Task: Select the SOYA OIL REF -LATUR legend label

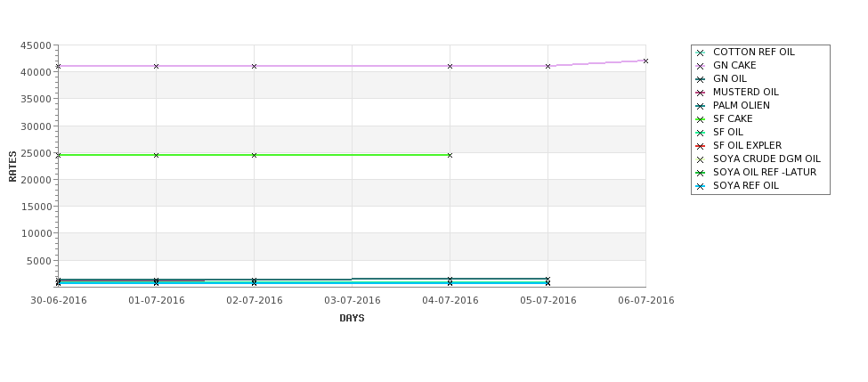Action: (x=765, y=172)
